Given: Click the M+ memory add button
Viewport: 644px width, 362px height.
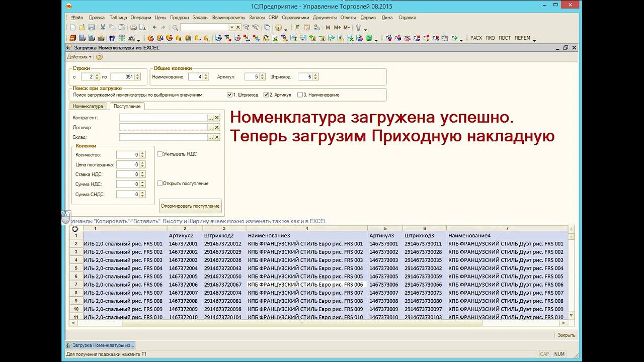Looking at the screenshot, I should [x=337, y=28].
